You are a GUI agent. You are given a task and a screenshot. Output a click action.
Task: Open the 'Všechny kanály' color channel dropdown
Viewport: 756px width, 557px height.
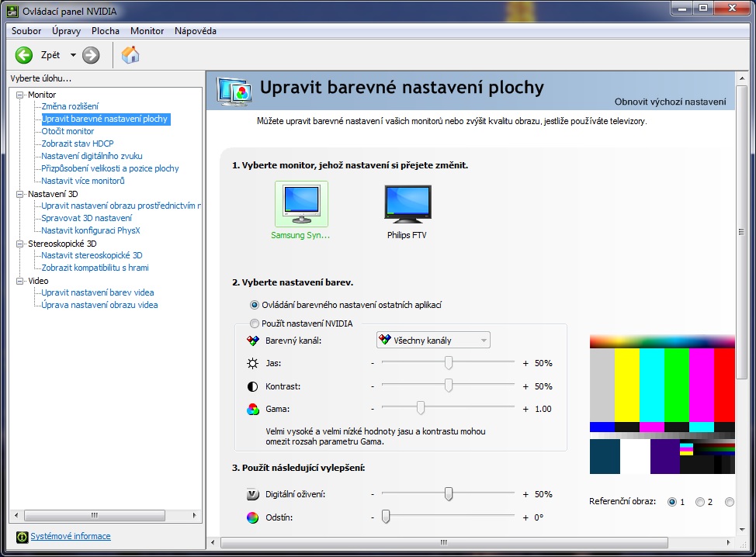[432, 340]
